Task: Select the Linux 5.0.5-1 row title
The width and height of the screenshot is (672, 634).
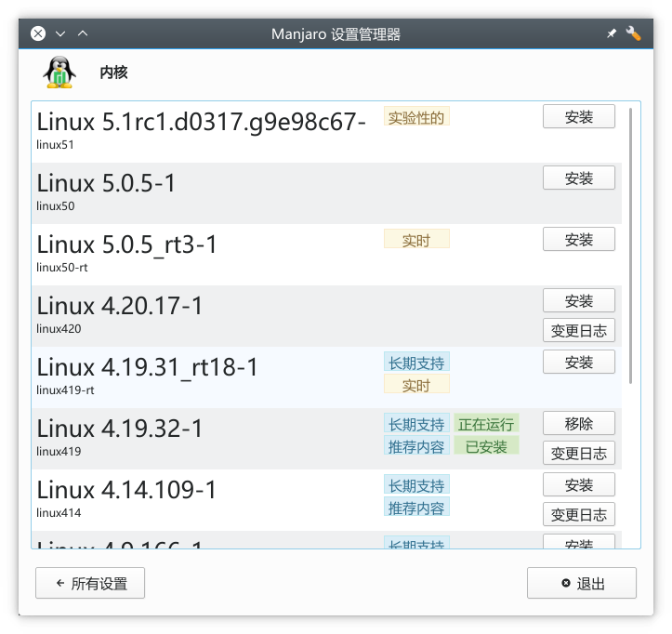Action: click(x=106, y=183)
